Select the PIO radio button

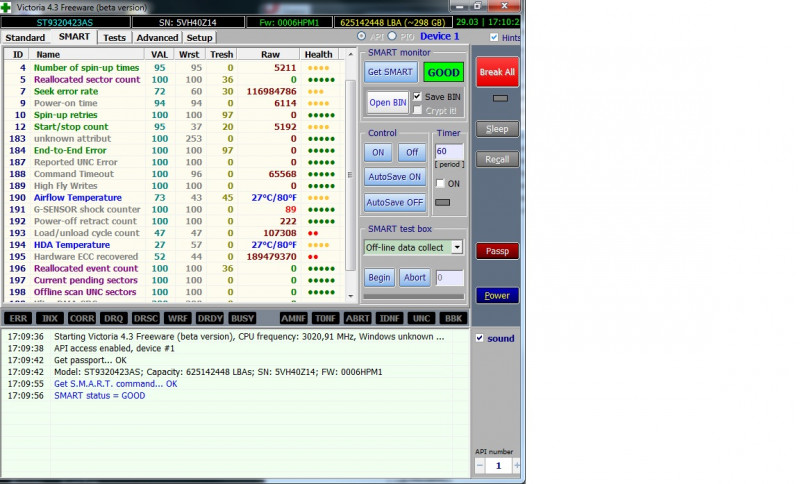tap(392, 37)
